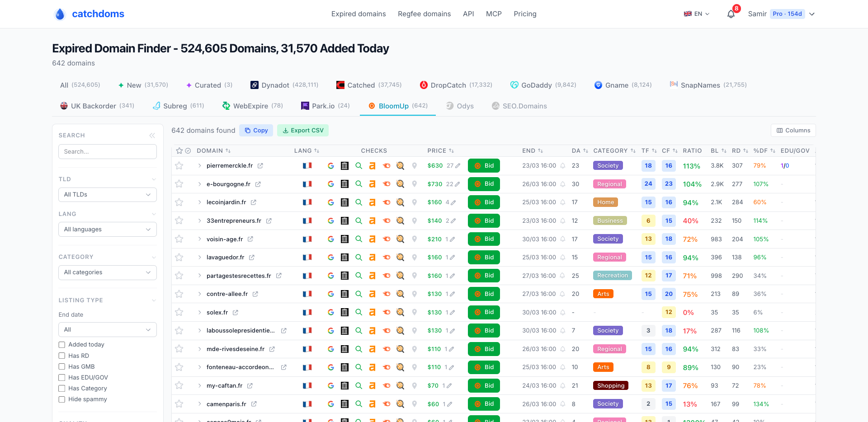Viewport: 868px width, 422px height.
Task: Open contre-allee.fr via external link icon
Action: coord(255,294)
